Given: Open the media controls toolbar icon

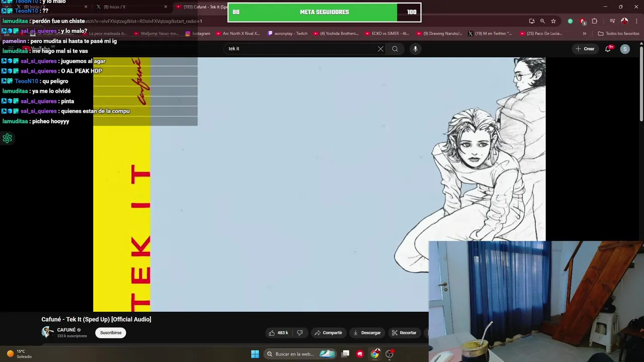Looking at the screenshot, I should [x=612, y=21].
